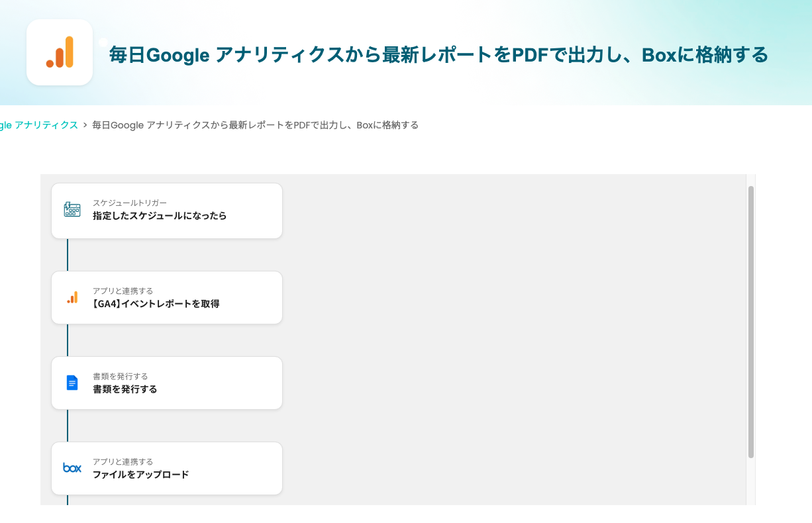Image resolution: width=812 pixels, height=523 pixels.
Task: Click the current page breadcrumb text
Action: (x=255, y=125)
